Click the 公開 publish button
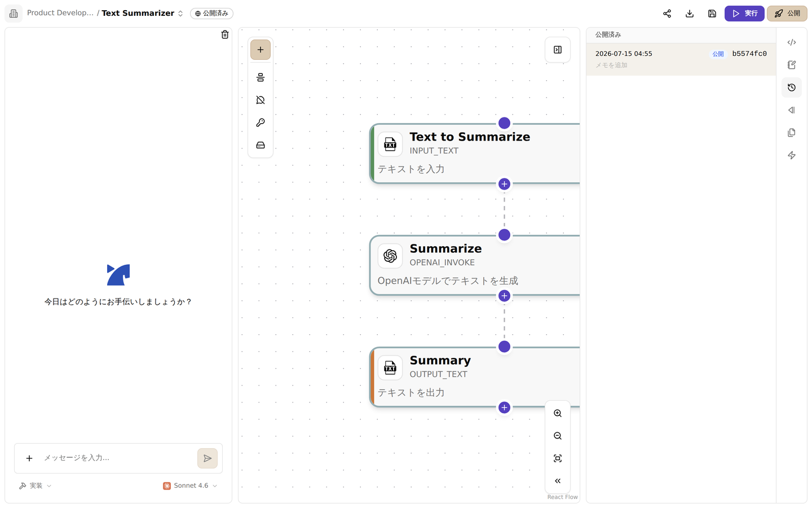The height and width of the screenshot is (508, 812). [x=787, y=14]
